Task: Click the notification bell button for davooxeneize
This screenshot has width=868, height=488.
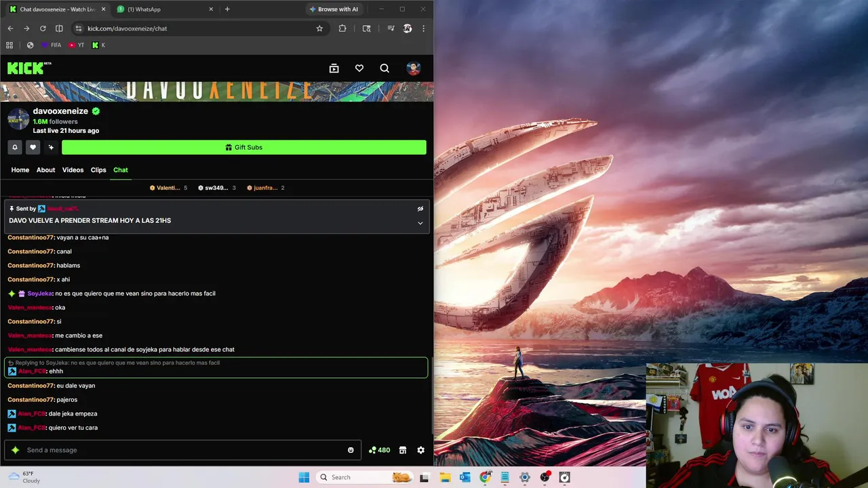Action: [x=15, y=147]
